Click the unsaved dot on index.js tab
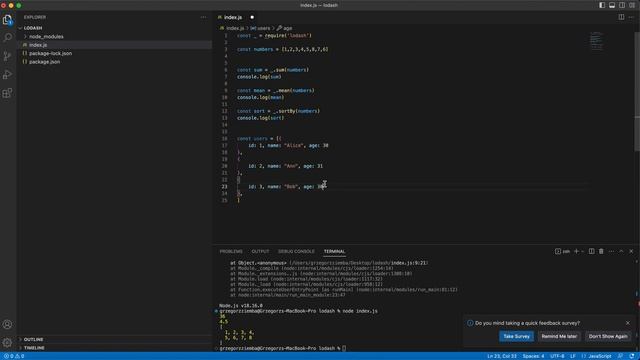This screenshot has height=360, width=640. click(252, 17)
